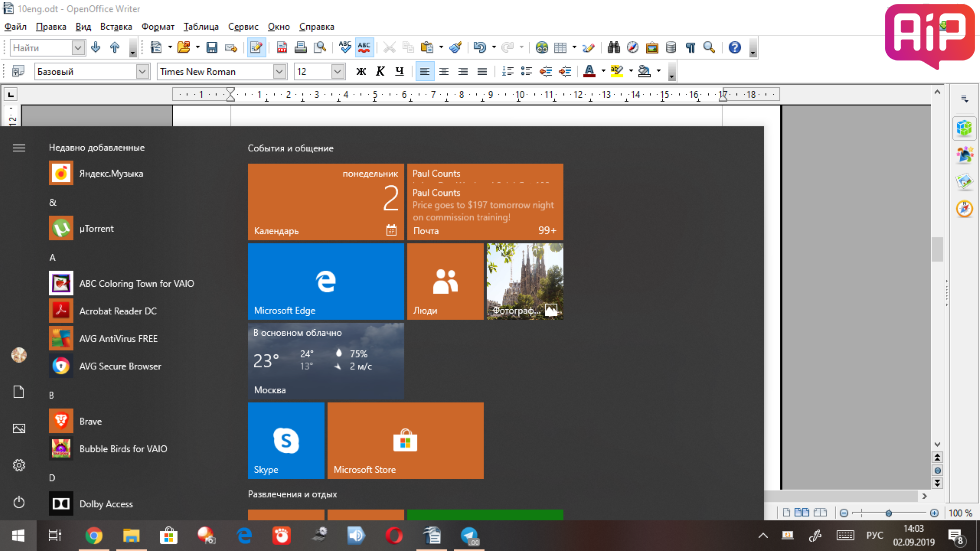Toggle bulleted list icon

click(526, 71)
